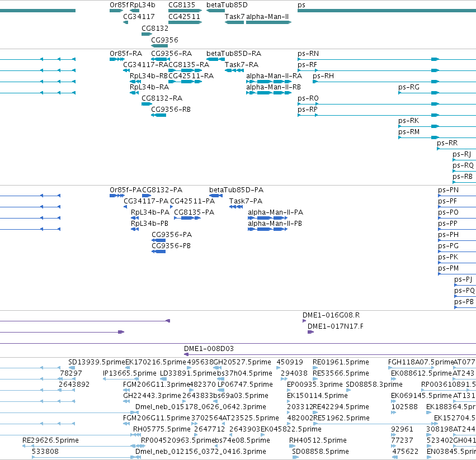Click the ps-RF transcript label
Viewport: 476px width, 460px height.
tap(307, 65)
